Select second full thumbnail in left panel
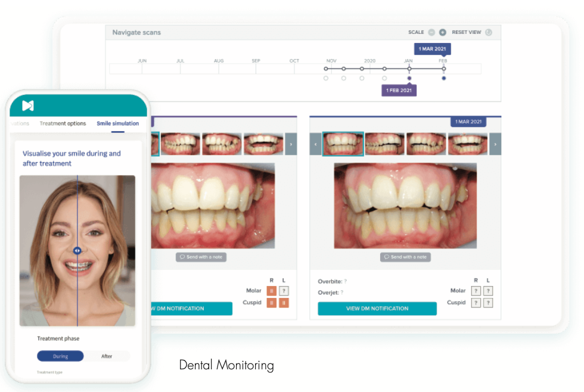This screenshot has width=584, height=392. coord(222,144)
